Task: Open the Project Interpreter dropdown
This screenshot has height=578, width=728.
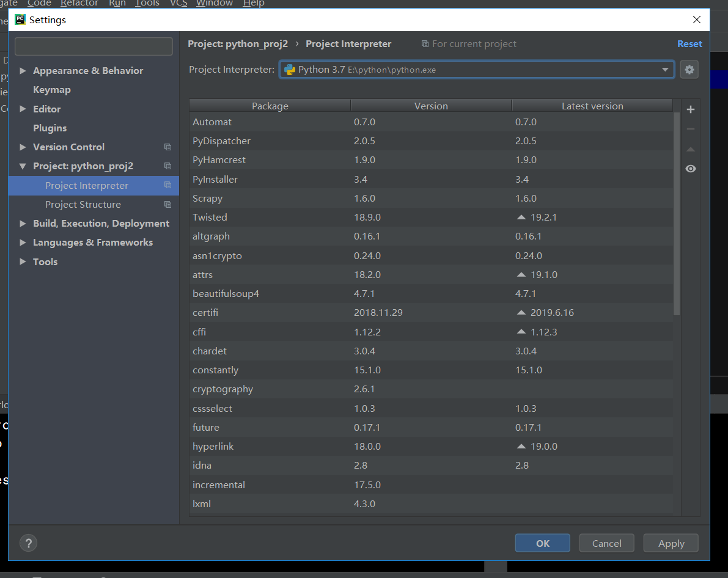Action: [x=665, y=70]
